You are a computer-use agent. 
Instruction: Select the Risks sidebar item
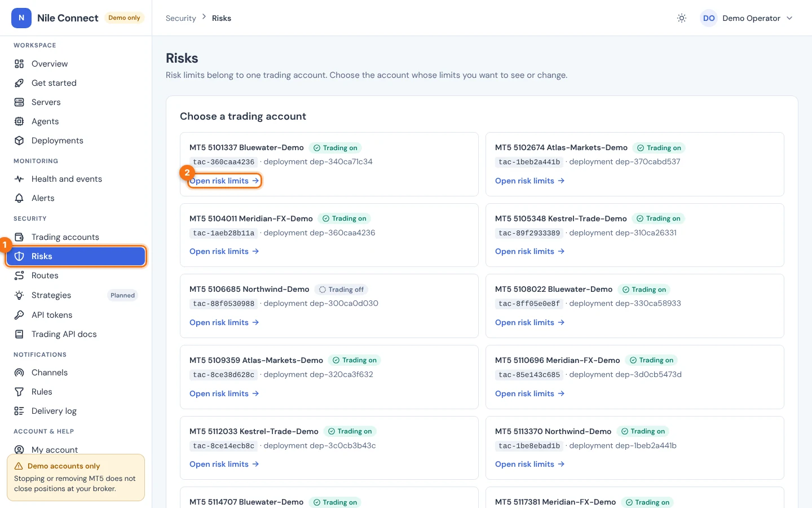[76, 256]
